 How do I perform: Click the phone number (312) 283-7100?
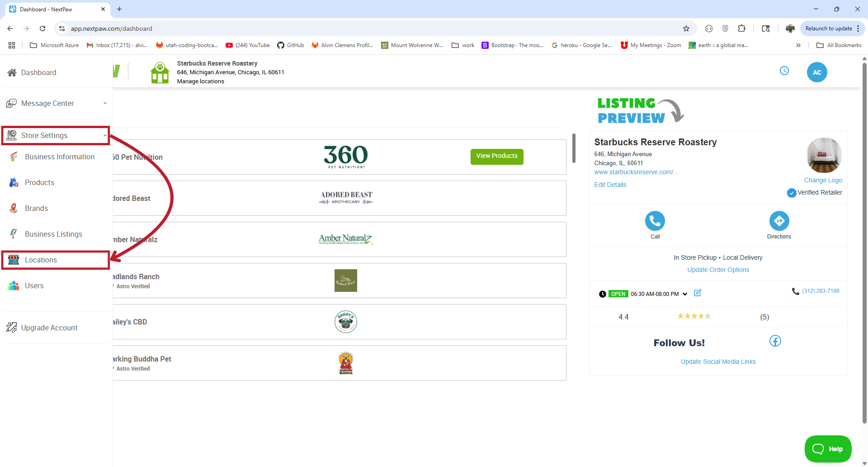coord(821,291)
